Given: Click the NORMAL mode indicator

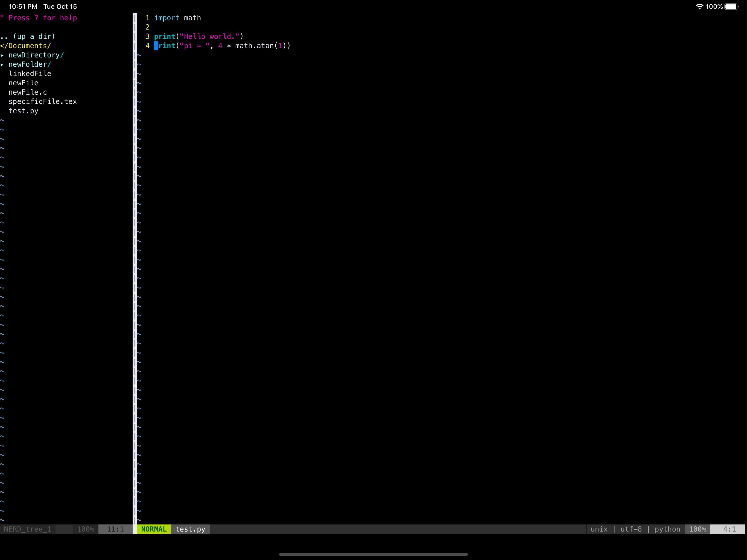Looking at the screenshot, I should pyautogui.click(x=154, y=529).
